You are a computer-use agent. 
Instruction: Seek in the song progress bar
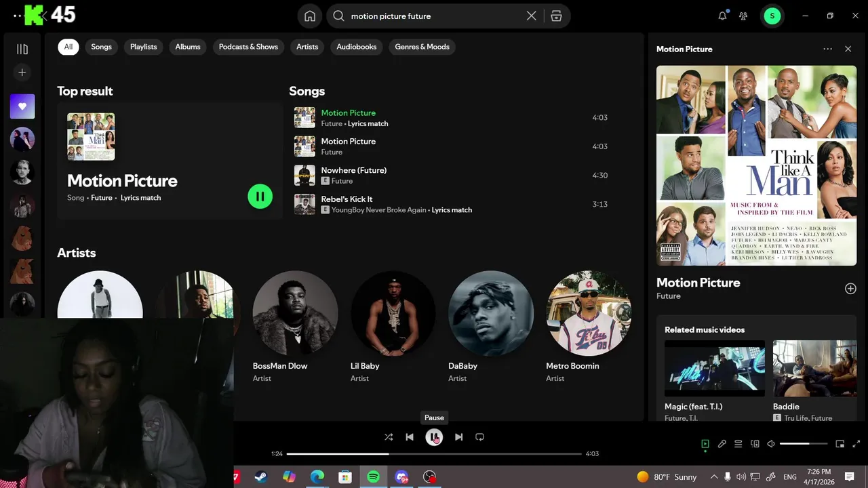click(434, 453)
